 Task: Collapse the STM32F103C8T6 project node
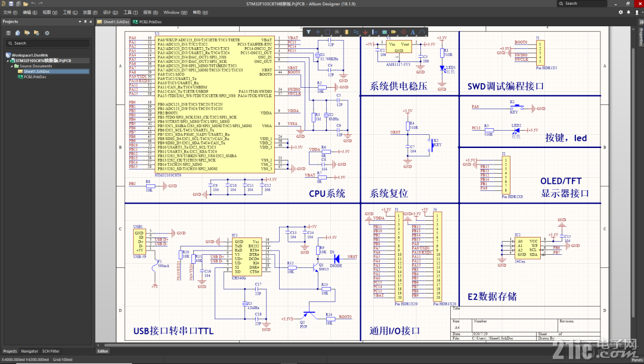click(7, 61)
